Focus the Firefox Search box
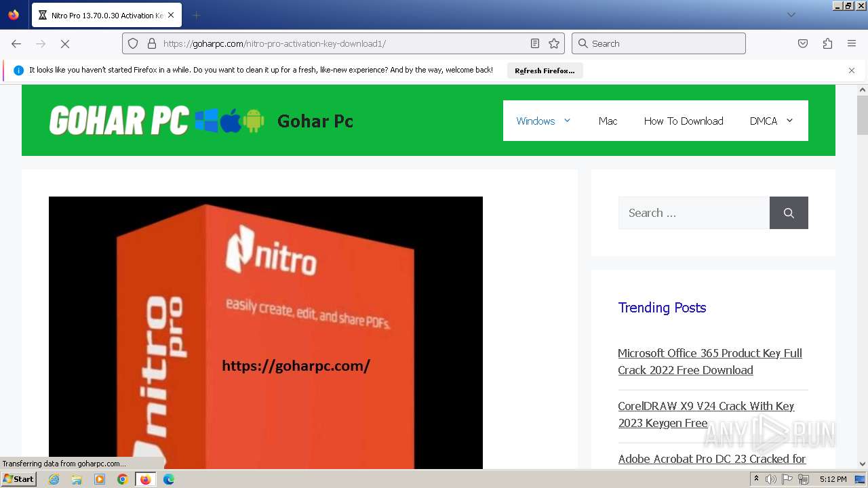The image size is (868, 488). click(658, 43)
